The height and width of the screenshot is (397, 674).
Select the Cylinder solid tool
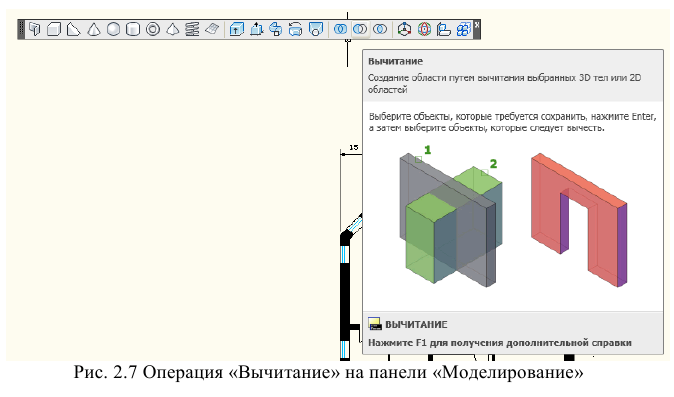click(133, 29)
